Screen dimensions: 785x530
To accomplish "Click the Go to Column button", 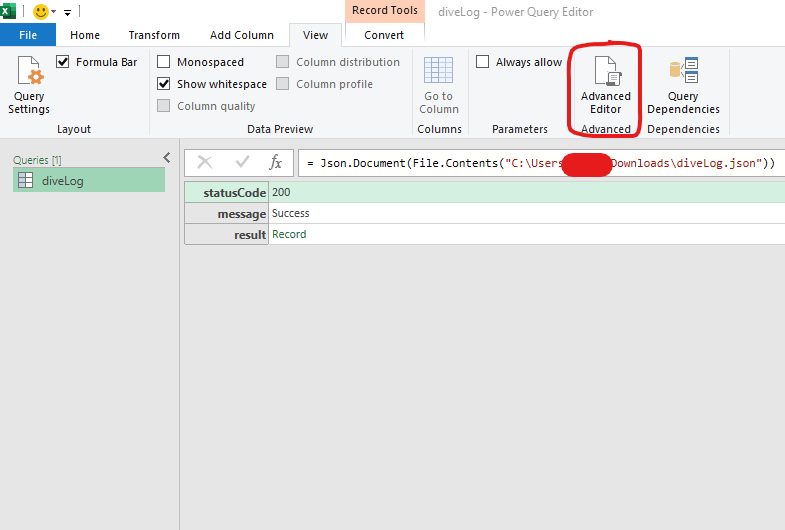I will click(x=439, y=86).
